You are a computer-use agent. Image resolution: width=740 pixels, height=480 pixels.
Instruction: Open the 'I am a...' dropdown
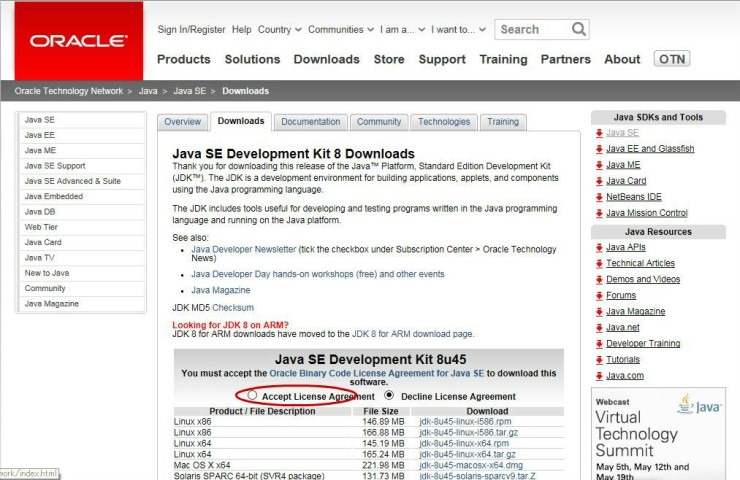402,29
